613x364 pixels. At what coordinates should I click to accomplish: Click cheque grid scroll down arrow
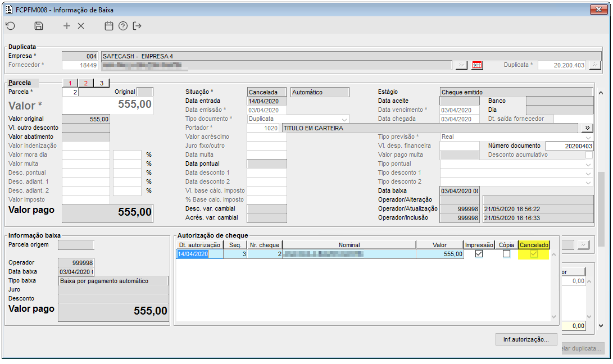pyautogui.click(x=553, y=317)
